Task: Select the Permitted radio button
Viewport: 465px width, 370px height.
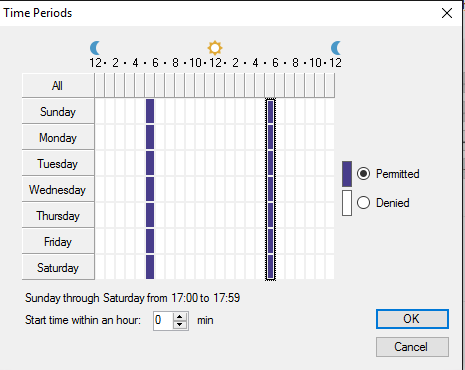Action: 363,174
